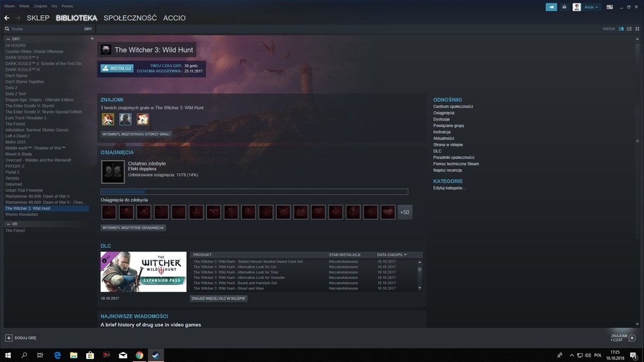This screenshot has width=644, height=362.
Task: Click the Steam icon on the taskbar
Action: click(156, 355)
